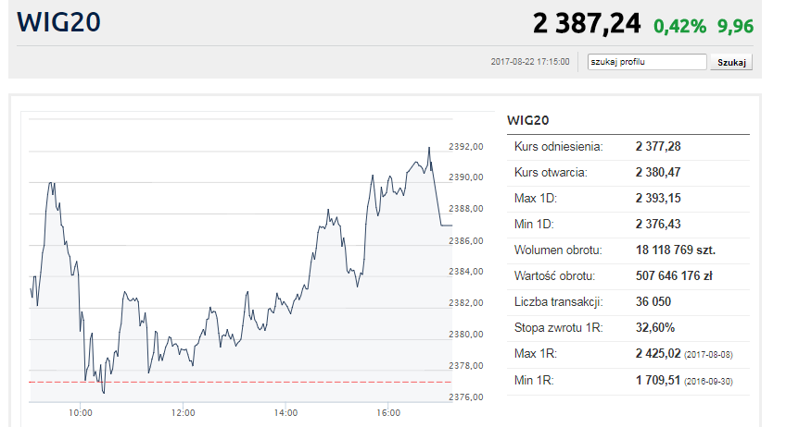This screenshot has width=786, height=427.
Task: Click the 2390,00 axis label on chart
Action: tap(466, 177)
